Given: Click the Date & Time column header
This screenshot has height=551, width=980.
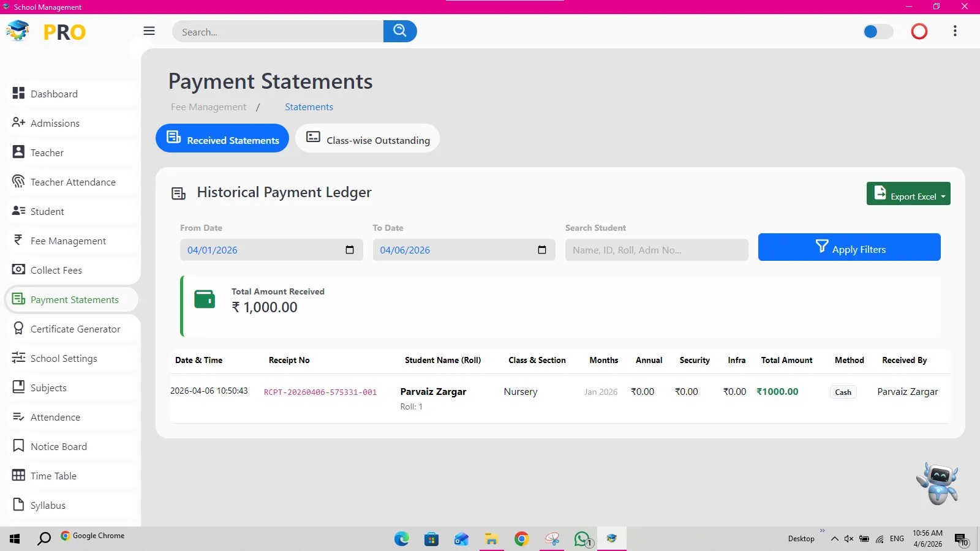Looking at the screenshot, I should (198, 361).
